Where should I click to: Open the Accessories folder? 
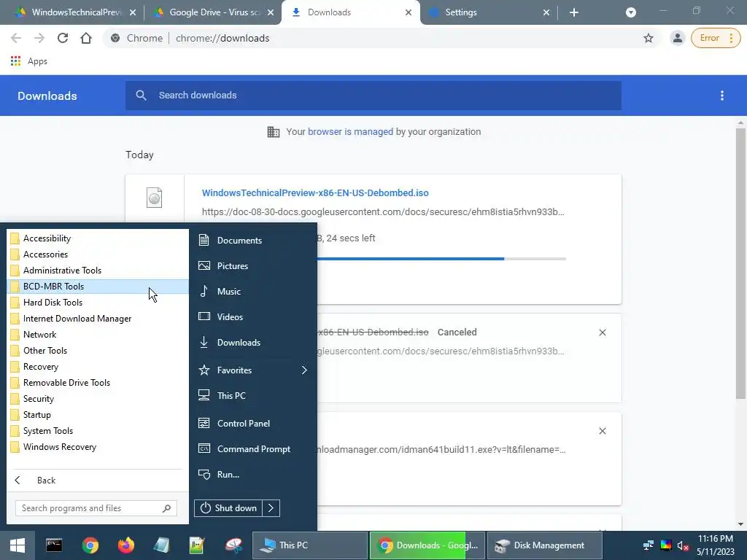click(98, 254)
